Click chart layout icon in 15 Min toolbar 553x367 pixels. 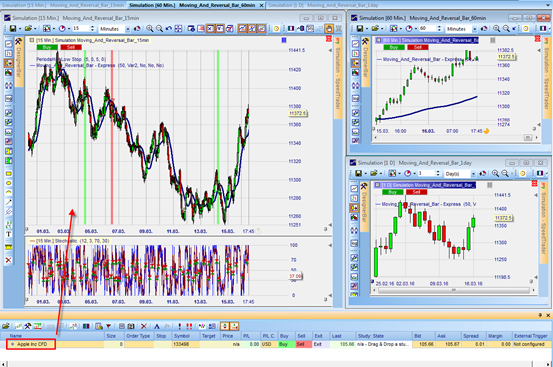[x=47, y=29]
